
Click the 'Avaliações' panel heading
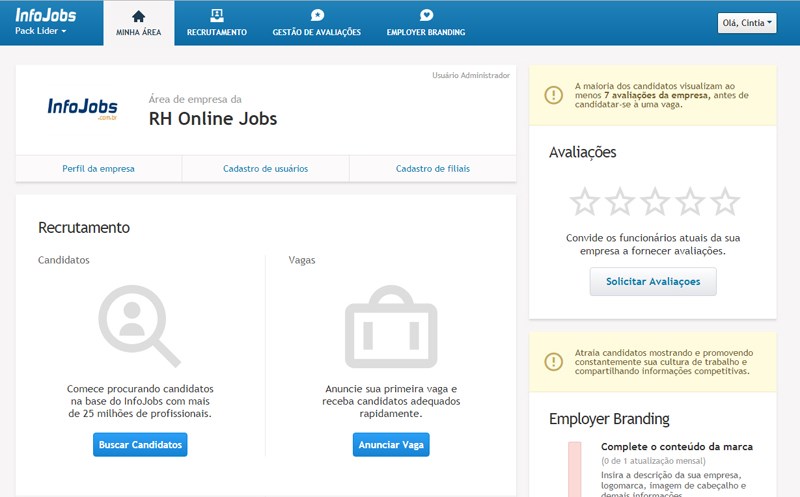coord(583,153)
